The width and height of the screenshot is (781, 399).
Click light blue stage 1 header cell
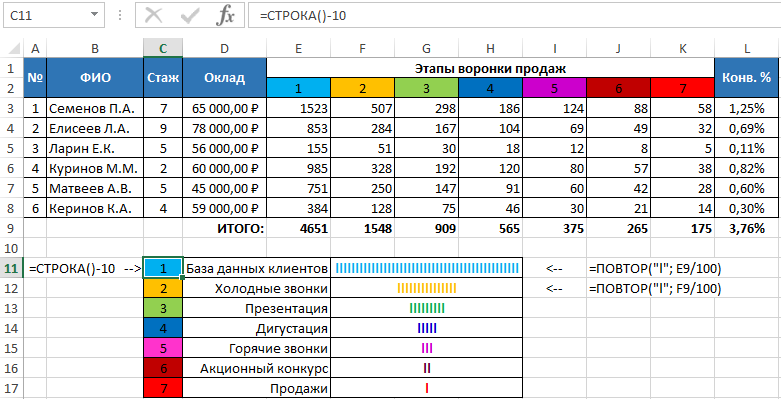(298, 88)
